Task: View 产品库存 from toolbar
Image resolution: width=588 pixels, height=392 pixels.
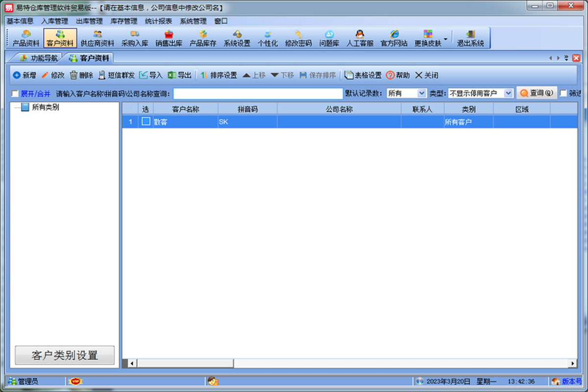Action: (203, 38)
